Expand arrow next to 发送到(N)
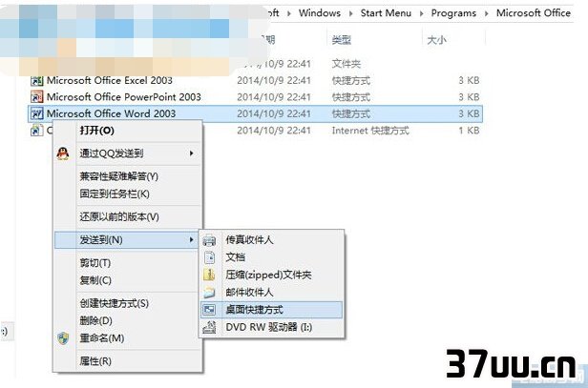Viewport: 588px width, 388px height. click(x=191, y=239)
